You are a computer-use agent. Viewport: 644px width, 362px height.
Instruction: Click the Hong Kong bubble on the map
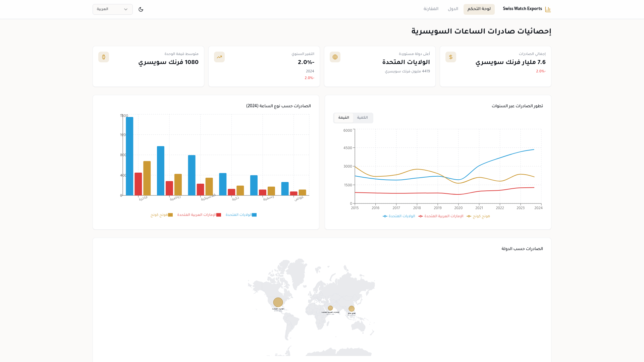352,309
